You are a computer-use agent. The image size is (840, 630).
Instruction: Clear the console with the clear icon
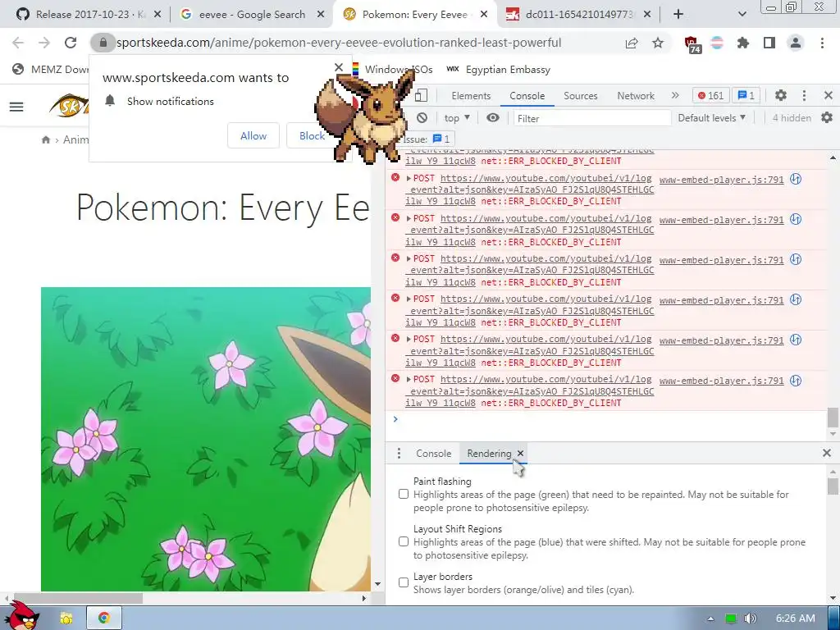pos(422,118)
